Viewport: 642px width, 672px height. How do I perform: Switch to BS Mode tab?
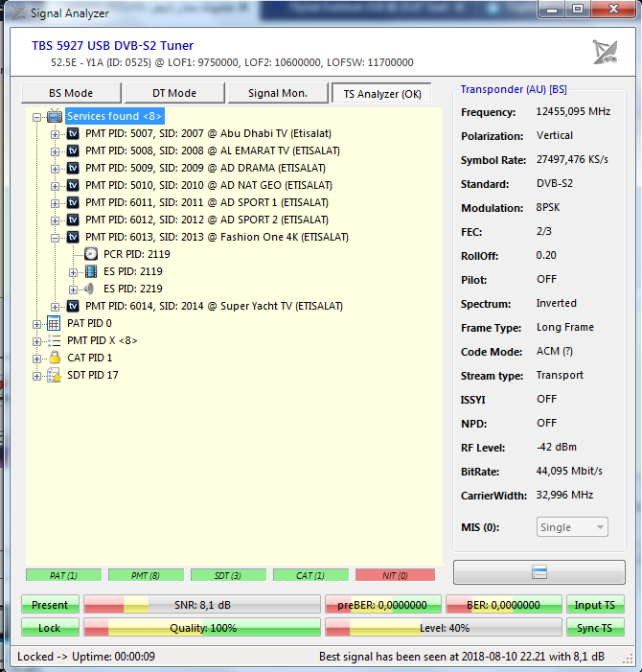pos(72,93)
